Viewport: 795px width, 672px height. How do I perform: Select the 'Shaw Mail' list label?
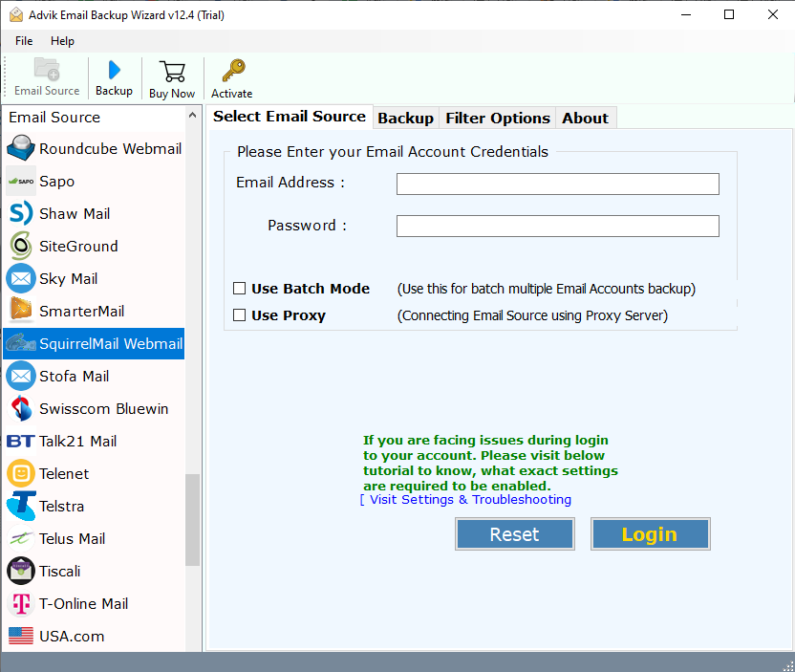[75, 213]
